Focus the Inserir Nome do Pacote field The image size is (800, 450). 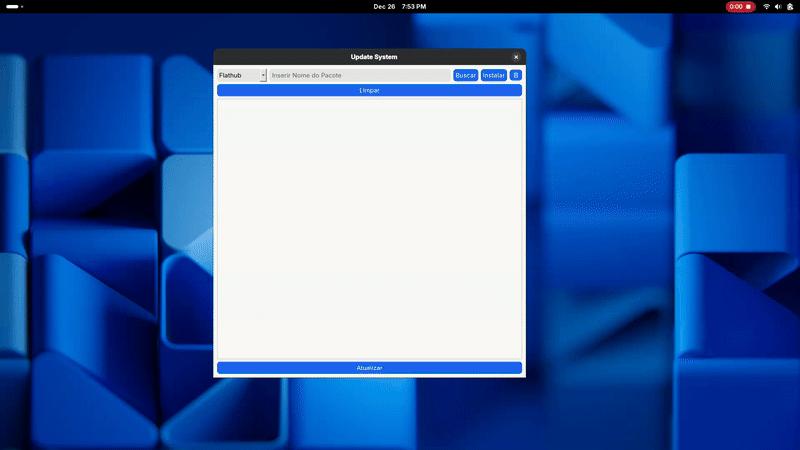[359, 75]
